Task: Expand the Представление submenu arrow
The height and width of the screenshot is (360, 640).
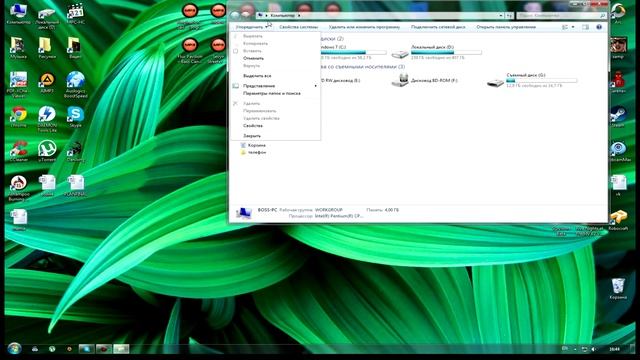Action: click(316, 86)
